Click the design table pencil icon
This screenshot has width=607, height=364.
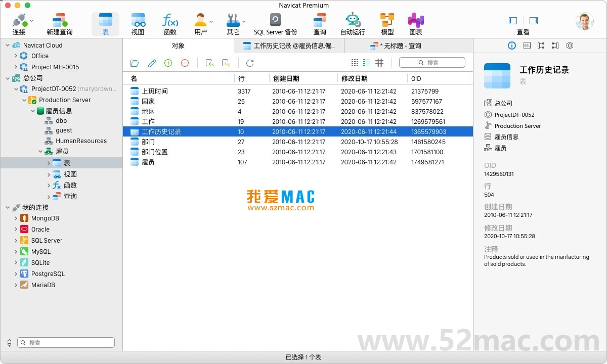click(152, 63)
